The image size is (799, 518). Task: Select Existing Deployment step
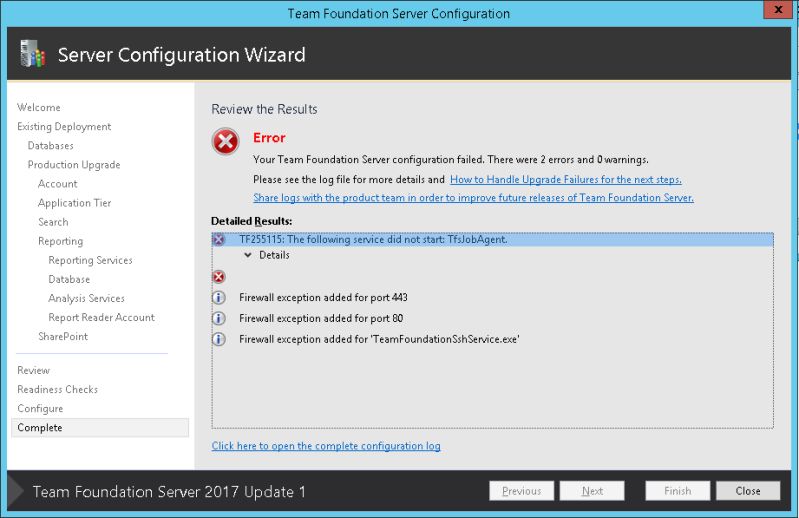pos(64,126)
